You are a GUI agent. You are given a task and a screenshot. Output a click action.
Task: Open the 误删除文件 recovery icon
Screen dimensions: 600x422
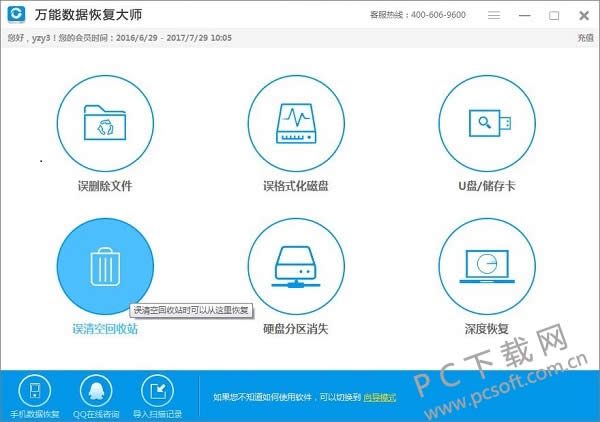(x=105, y=123)
